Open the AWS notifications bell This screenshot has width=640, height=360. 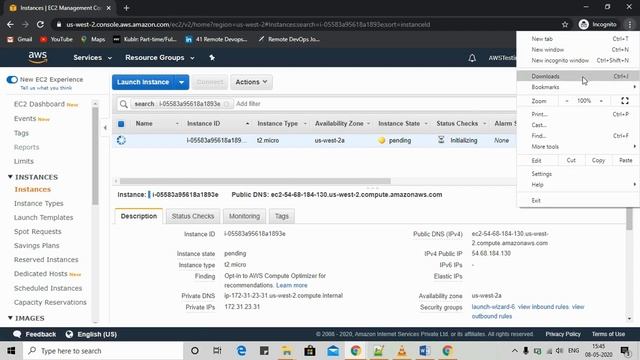(472, 58)
